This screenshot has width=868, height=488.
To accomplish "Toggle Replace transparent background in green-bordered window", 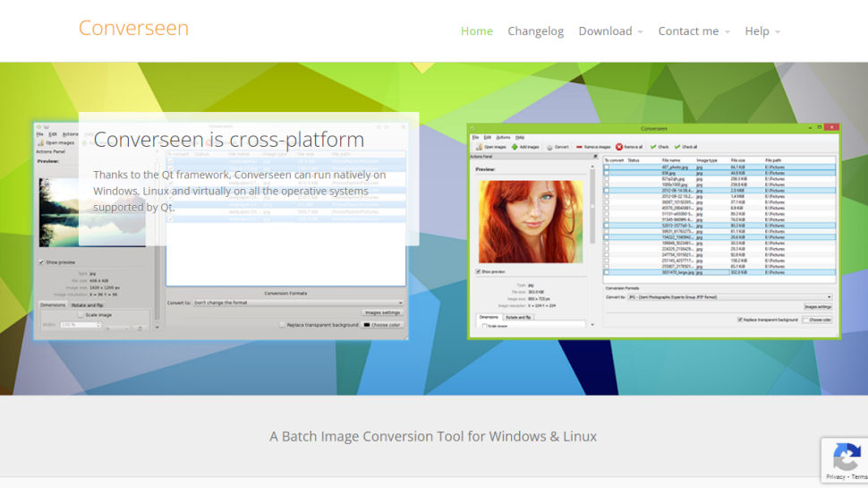I will pyautogui.click(x=739, y=320).
